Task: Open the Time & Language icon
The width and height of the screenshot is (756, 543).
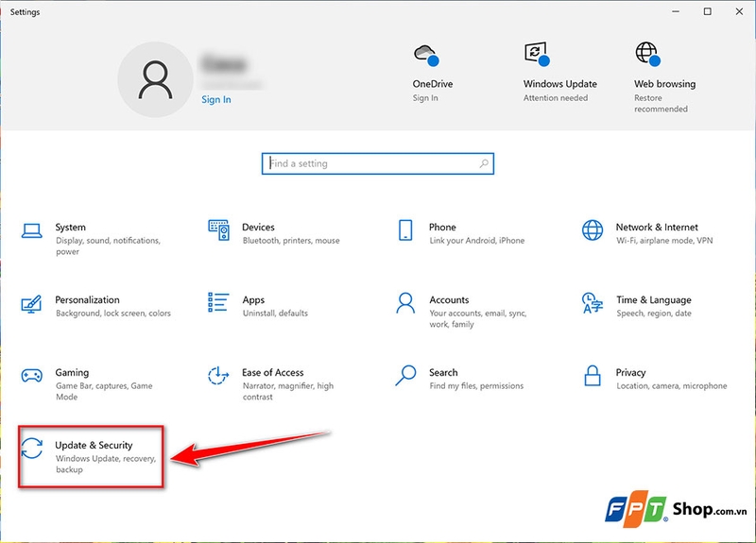Action: pyautogui.click(x=593, y=303)
